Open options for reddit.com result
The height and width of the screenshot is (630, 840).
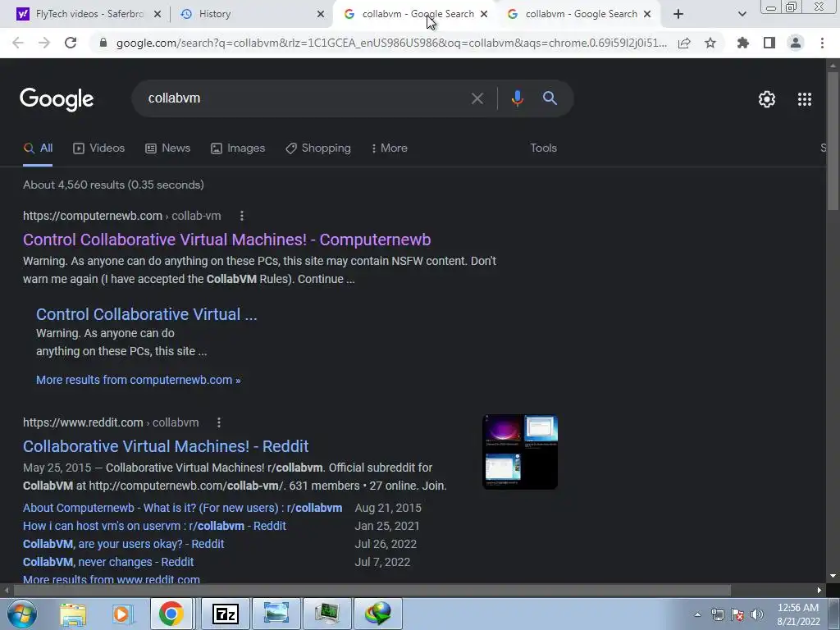[x=218, y=422]
